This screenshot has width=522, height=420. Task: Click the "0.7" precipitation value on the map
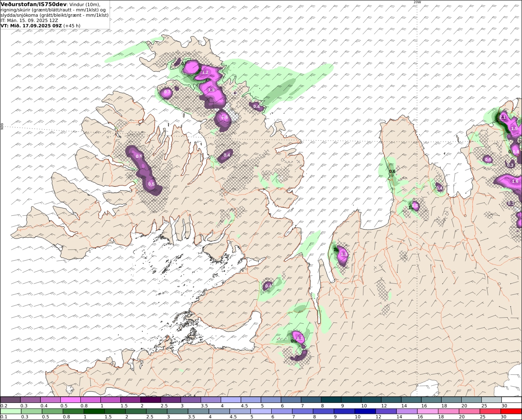click(x=167, y=93)
